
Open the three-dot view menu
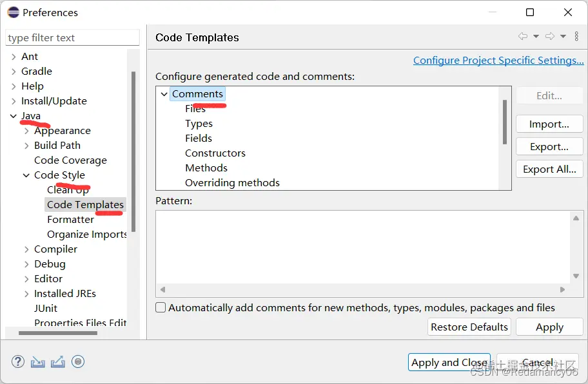tap(576, 36)
